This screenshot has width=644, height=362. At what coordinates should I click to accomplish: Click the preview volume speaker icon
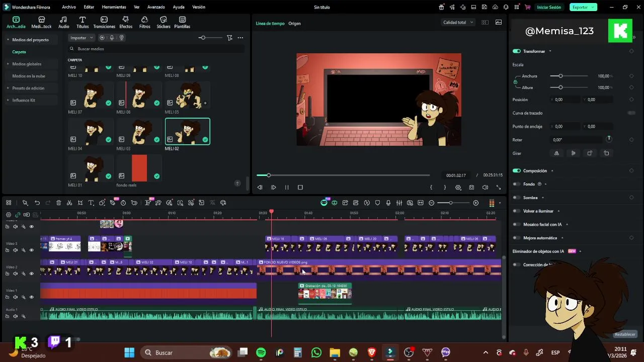(x=485, y=187)
